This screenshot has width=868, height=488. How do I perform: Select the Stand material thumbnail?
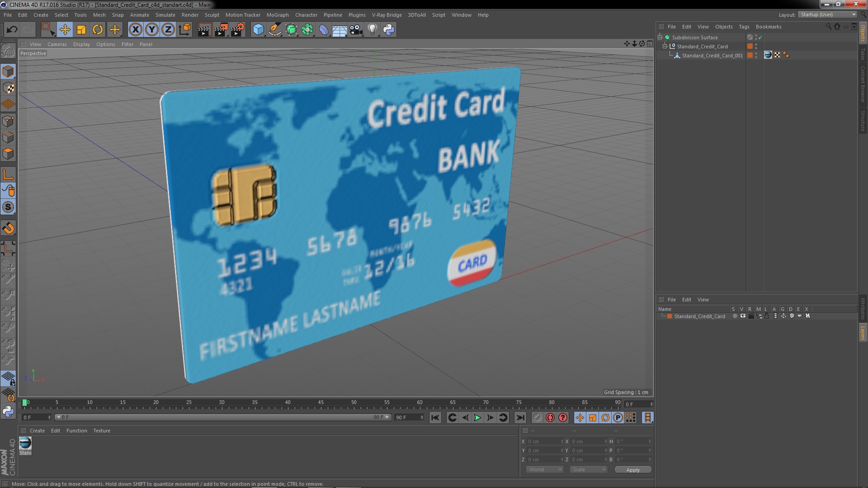(x=25, y=443)
